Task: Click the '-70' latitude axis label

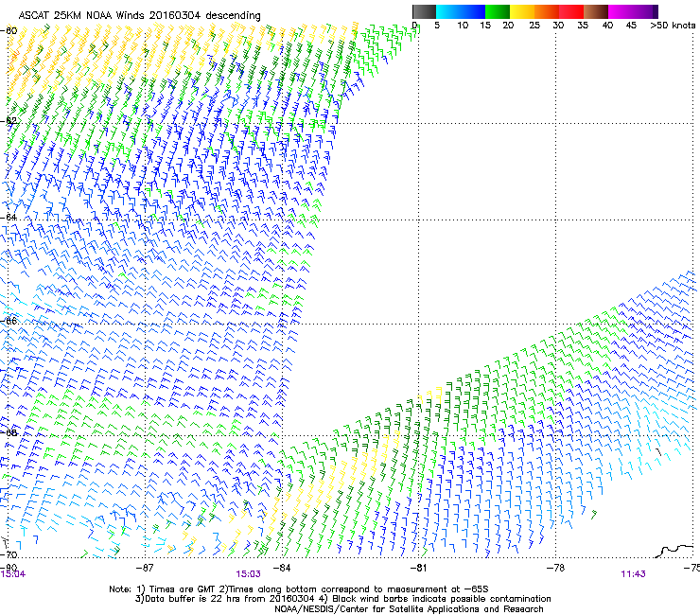Action: (x=9, y=554)
